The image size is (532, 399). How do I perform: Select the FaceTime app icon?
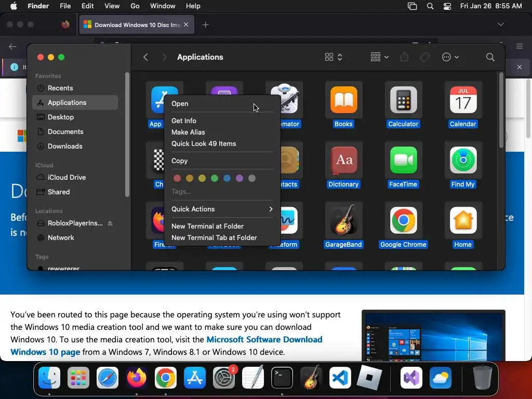pyautogui.click(x=403, y=160)
